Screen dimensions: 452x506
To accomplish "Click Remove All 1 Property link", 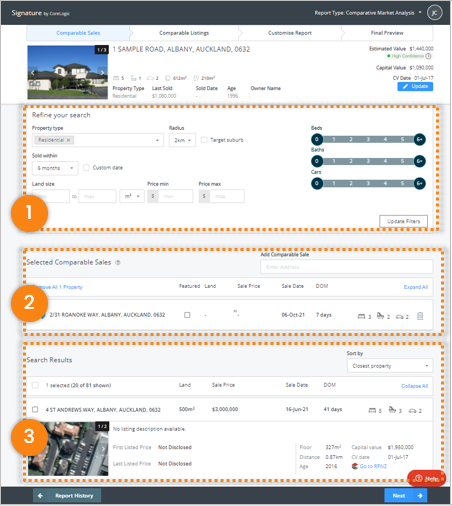I will [59, 287].
